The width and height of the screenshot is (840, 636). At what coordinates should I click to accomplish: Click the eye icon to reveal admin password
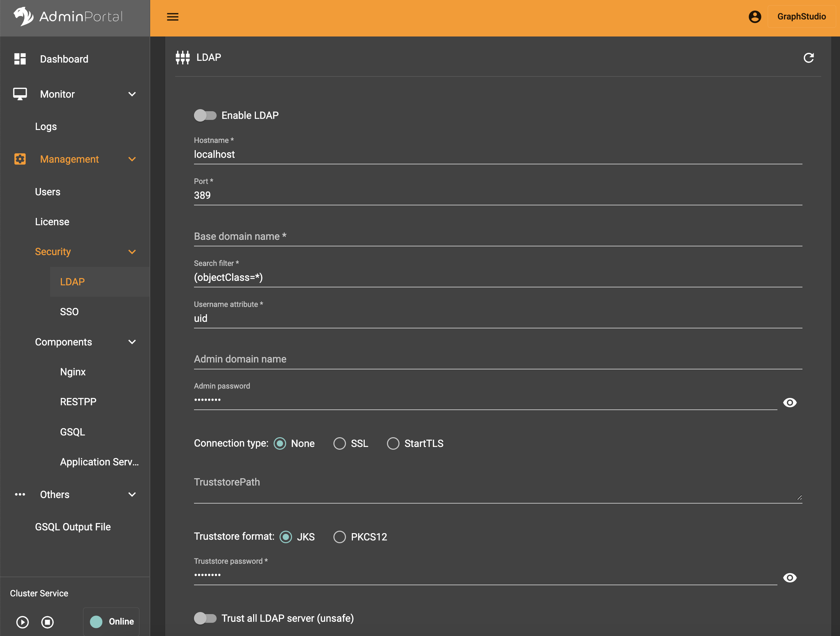(x=791, y=401)
